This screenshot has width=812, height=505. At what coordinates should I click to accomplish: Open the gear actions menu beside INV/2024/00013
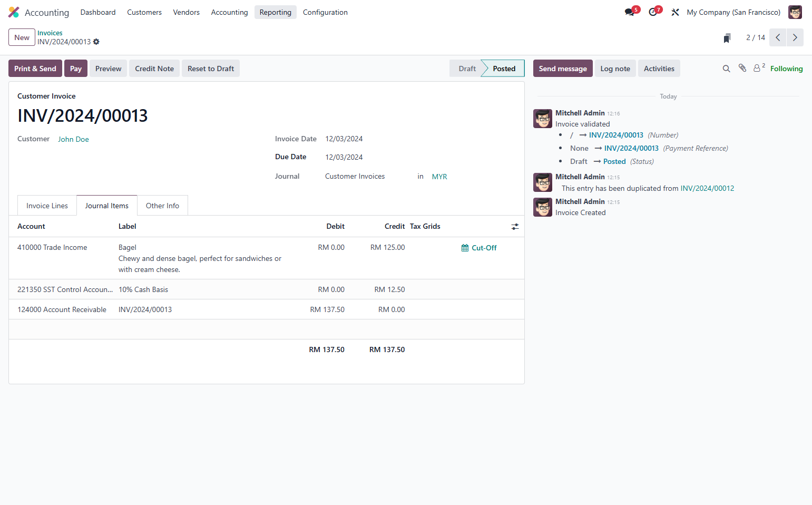coord(96,42)
